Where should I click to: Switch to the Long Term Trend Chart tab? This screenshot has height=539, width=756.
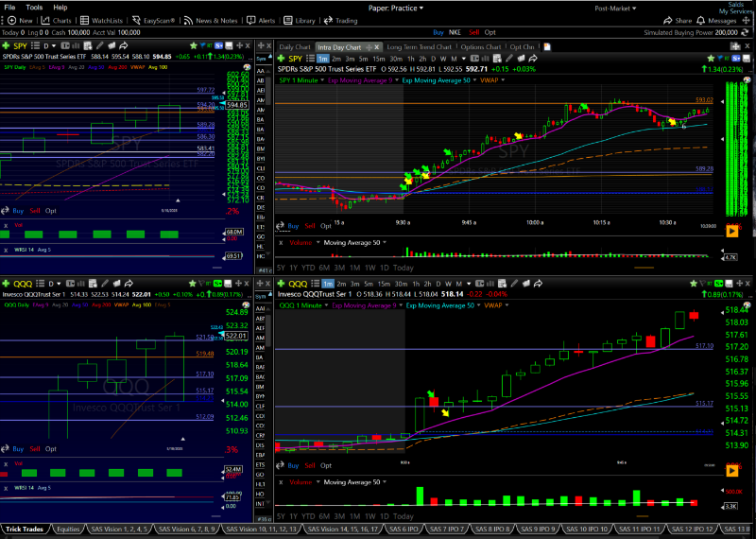pyautogui.click(x=419, y=46)
